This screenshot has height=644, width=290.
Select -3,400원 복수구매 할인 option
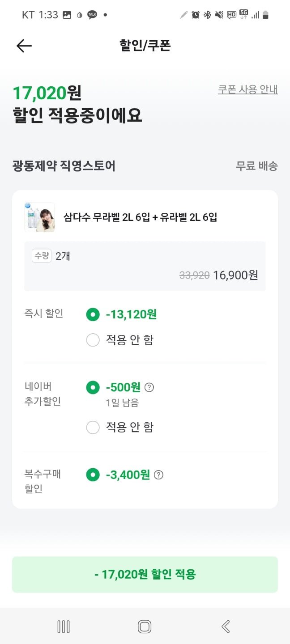(93, 475)
